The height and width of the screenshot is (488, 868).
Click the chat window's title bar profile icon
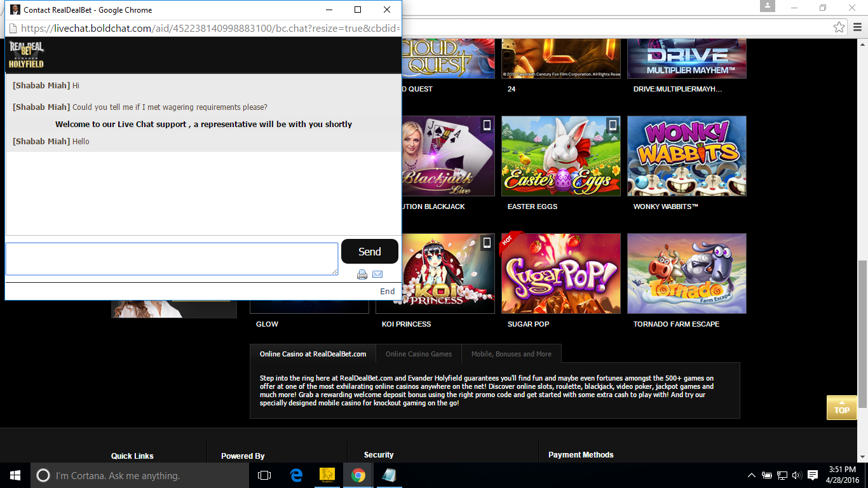(15, 10)
